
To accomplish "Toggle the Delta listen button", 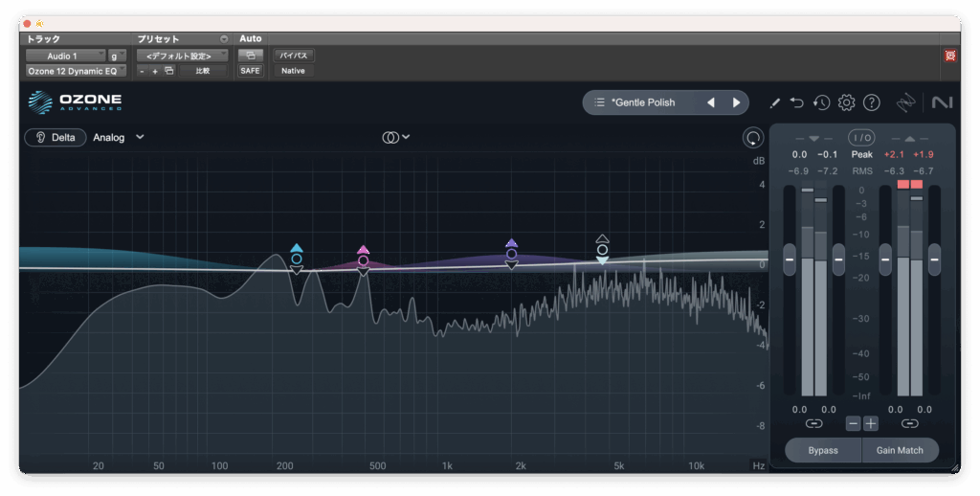I will click(56, 137).
